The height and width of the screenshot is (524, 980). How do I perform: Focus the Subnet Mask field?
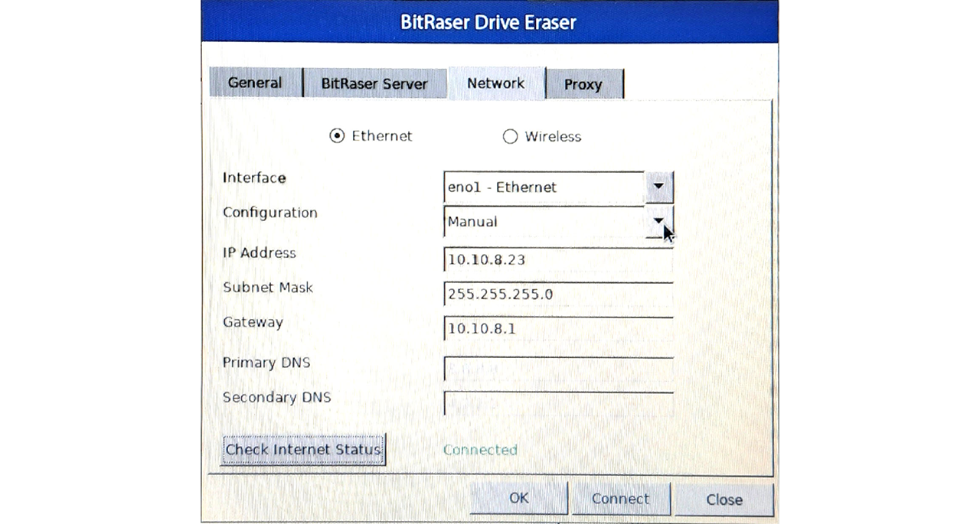(x=557, y=295)
